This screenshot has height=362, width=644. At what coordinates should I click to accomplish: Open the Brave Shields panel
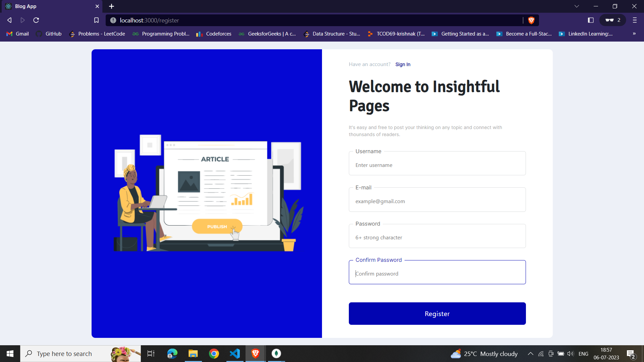click(x=531, y=20)
